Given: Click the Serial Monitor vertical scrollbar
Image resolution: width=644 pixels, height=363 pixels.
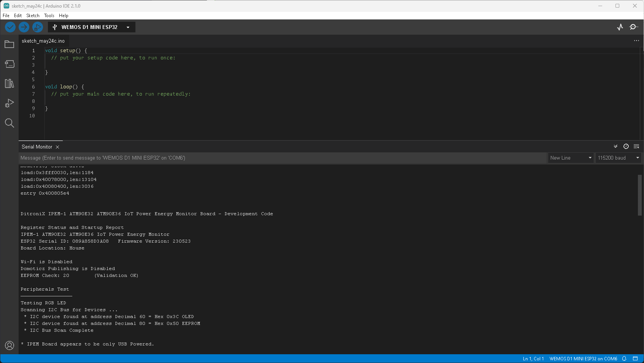Looking at the screenshot, I should click(x=640, y=195).
